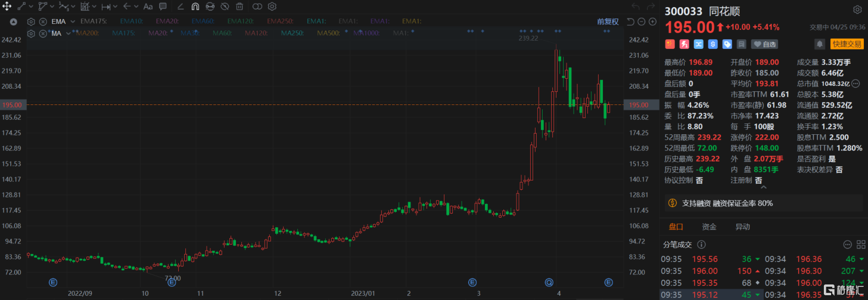Screen dimensions: 868x300
Task: Open EMA indicator settings gear
Action: pyautogui.click(x=31, y=21)
